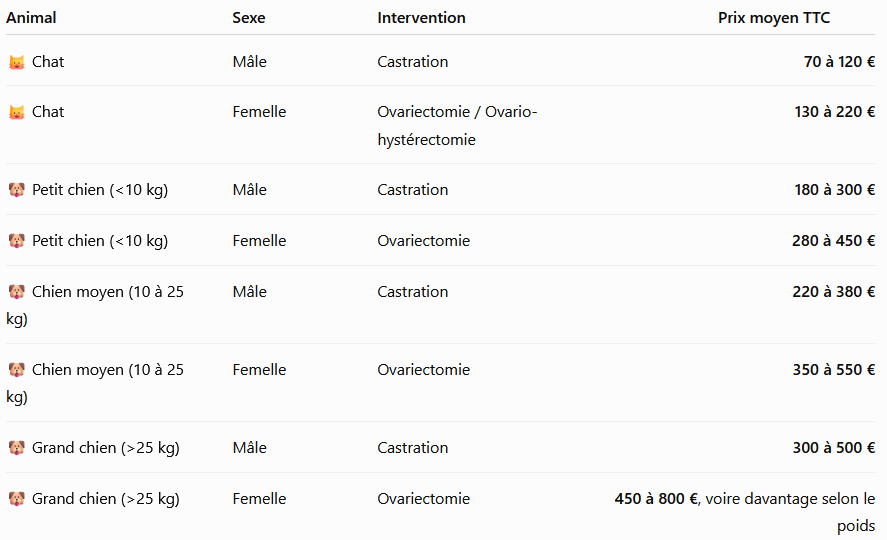Click dog emoji for male Grand chien

(x=17, y=448)
